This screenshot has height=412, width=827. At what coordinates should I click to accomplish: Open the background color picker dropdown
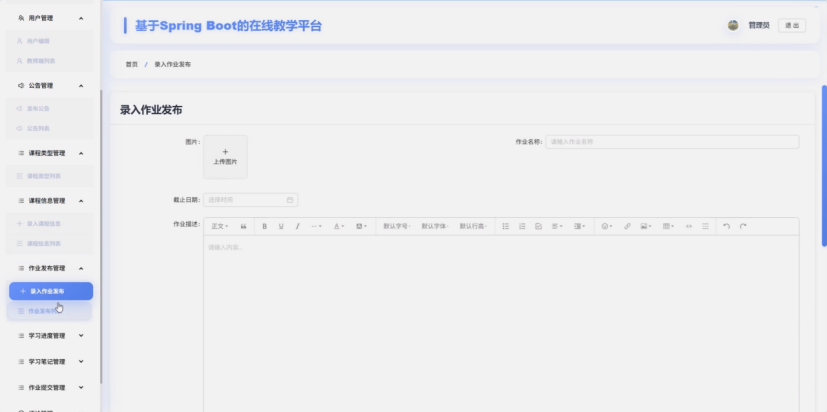point(361,226)
